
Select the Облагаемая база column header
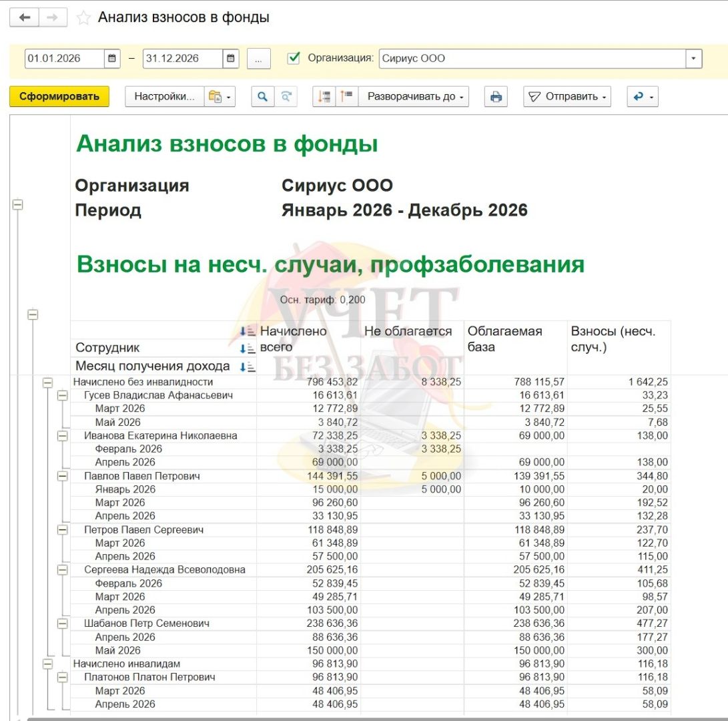point(516,348)
